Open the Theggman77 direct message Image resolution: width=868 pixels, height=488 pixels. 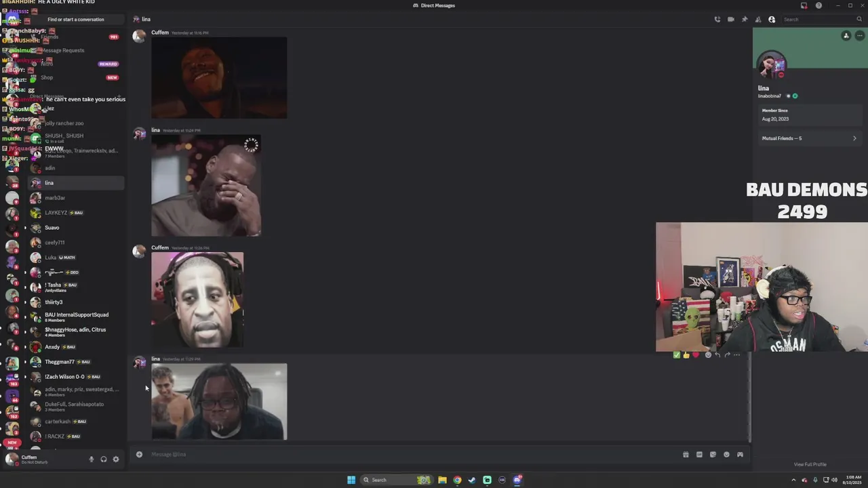tap(76, 362)
